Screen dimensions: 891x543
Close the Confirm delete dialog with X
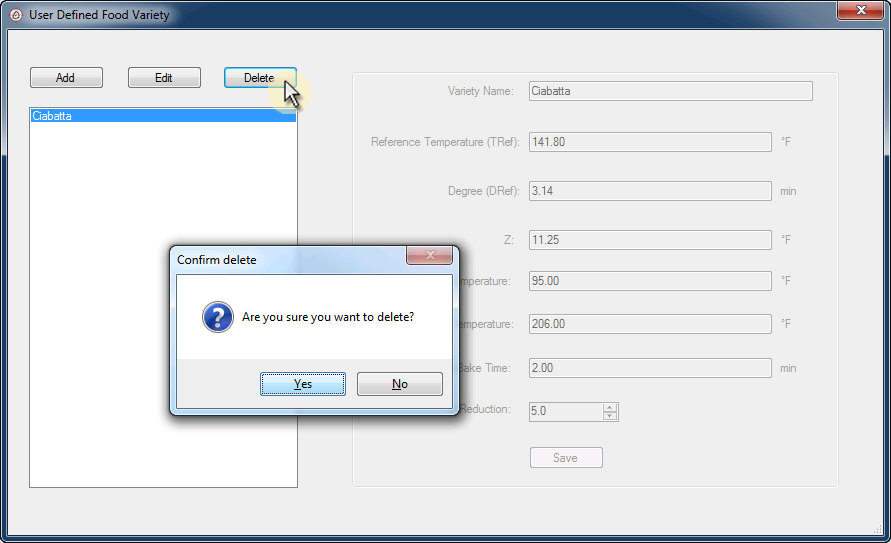point(430,256)
